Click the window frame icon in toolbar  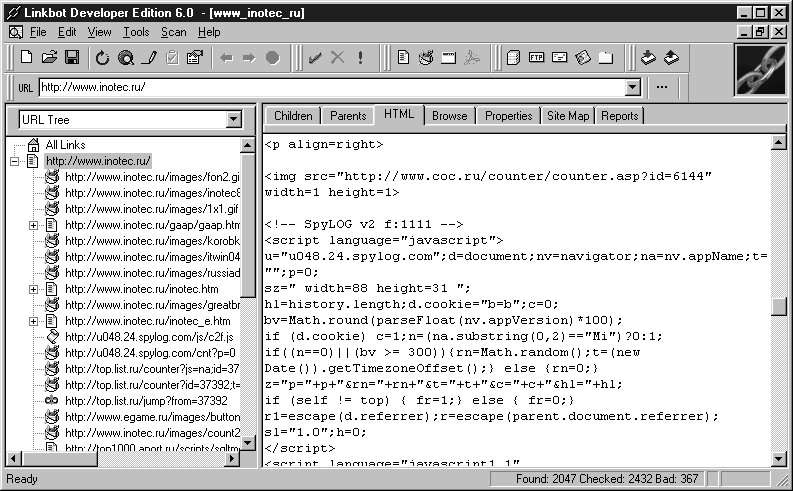pos(449,58)
